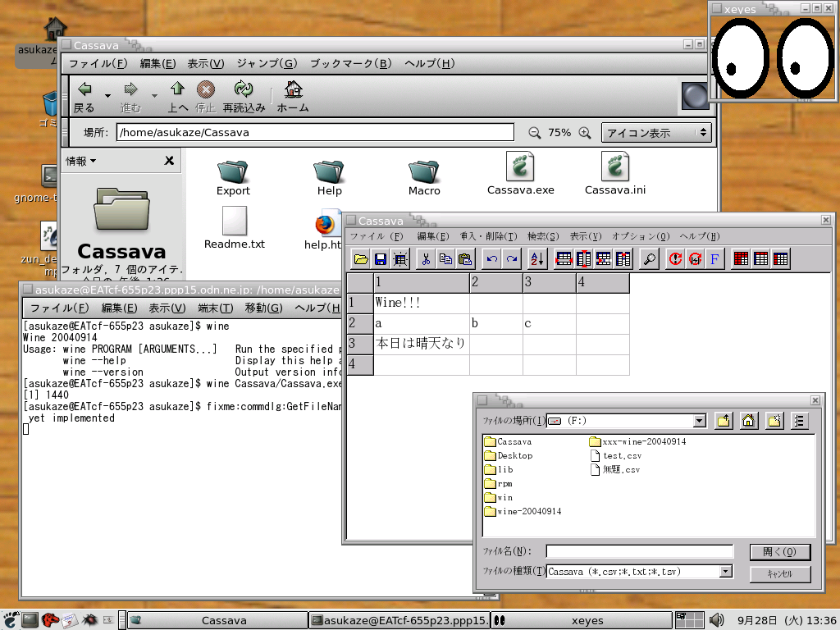Click the scissors cut icon in Cassava
Viewport: 840px width, 630px height.
click(426, 259)
